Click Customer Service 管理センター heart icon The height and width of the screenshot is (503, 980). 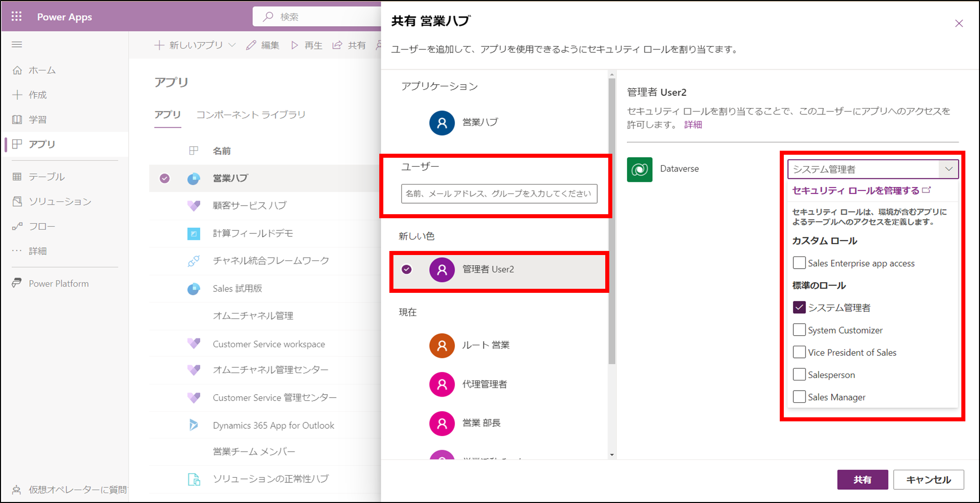194,398
